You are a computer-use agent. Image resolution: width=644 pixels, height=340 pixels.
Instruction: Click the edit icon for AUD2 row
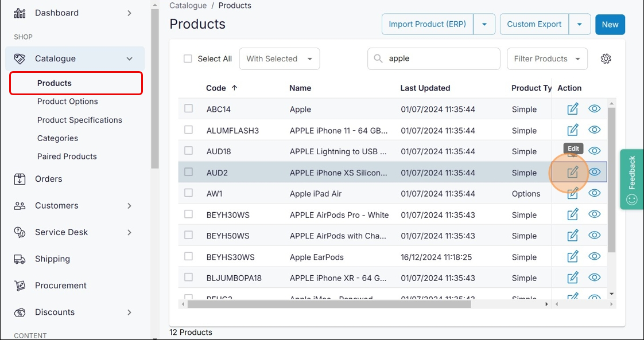572,173
